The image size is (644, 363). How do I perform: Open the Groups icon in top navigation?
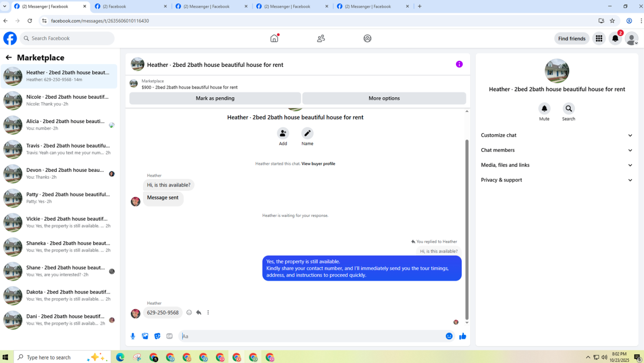(x=367, y=38)
